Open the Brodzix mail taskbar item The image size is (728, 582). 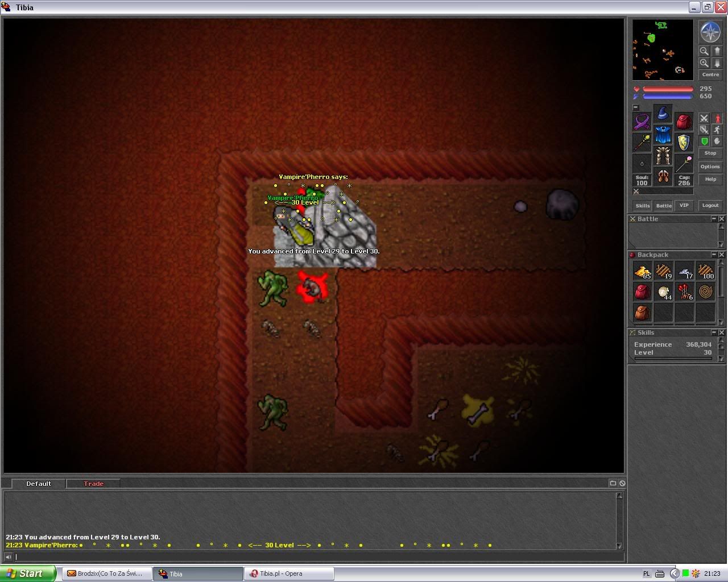[x=107, y=573]
